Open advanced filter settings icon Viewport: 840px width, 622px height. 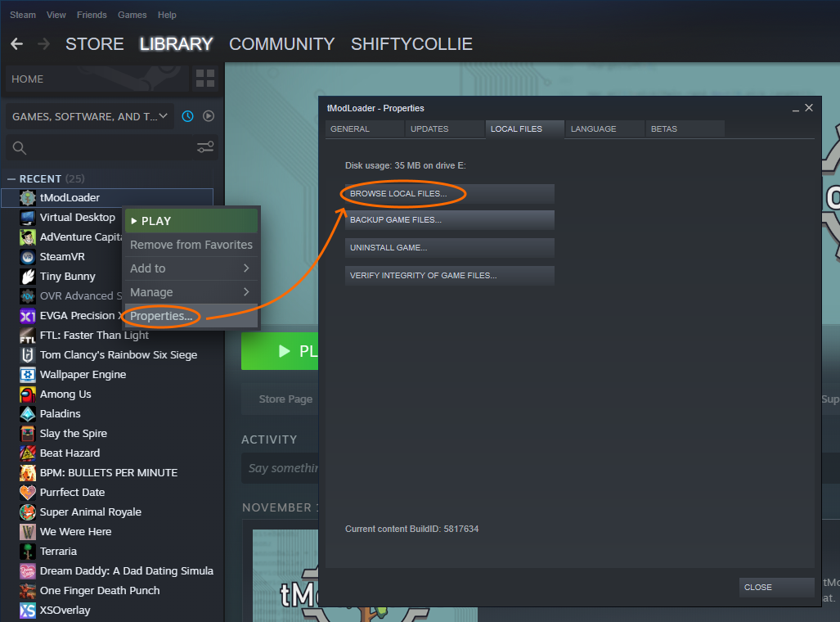pyautogui.click(x=205, y=147)
